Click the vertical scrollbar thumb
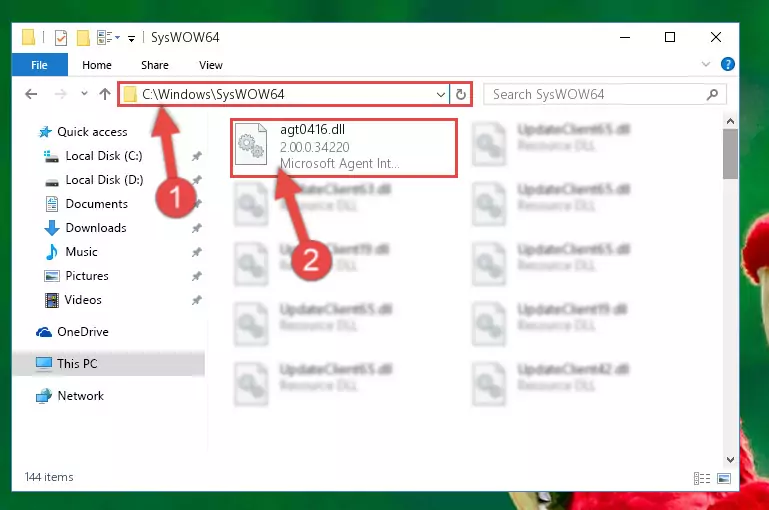The width and height of the screenshot is (769, 510). pos(730,154)
